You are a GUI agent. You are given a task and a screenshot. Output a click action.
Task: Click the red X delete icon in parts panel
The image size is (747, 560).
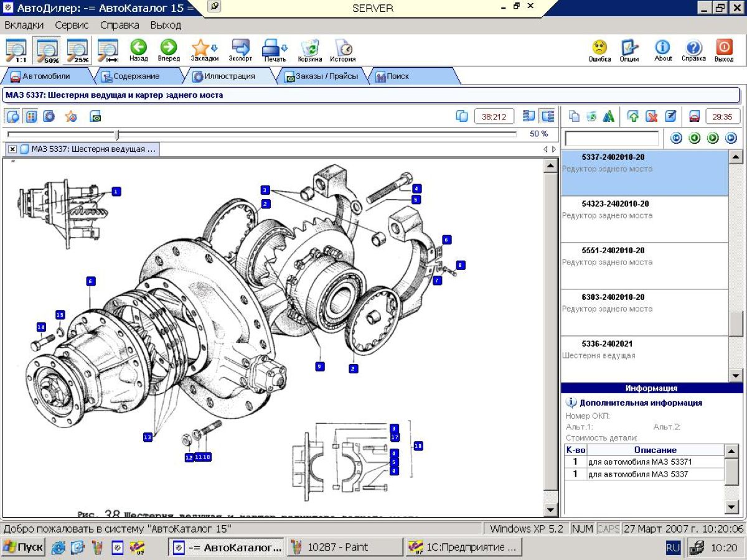click(652, 116)
